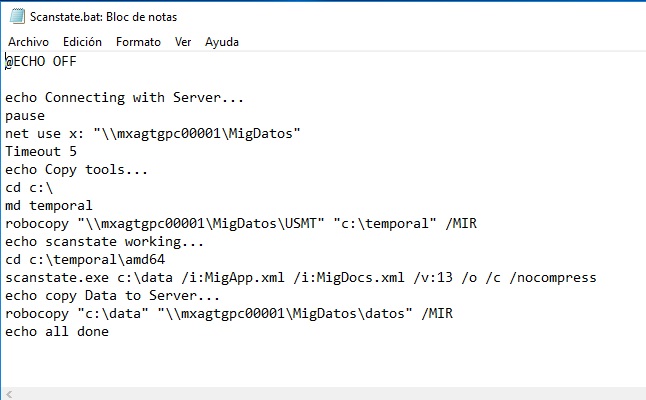Open the Edición menu
This screenshot has height=400, width=646.
[x=82, y=42]
